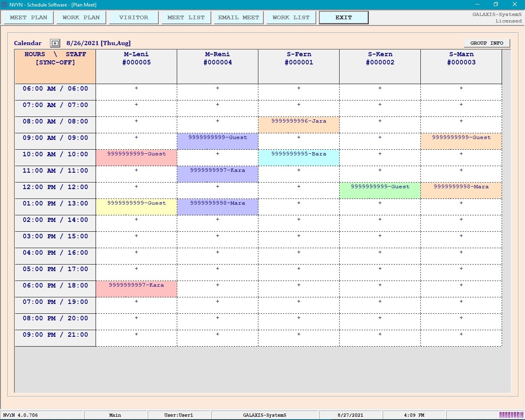Switch to WORK PLAN
The height and width of the screenshot is (420, 525).
(x=81, y=18)
